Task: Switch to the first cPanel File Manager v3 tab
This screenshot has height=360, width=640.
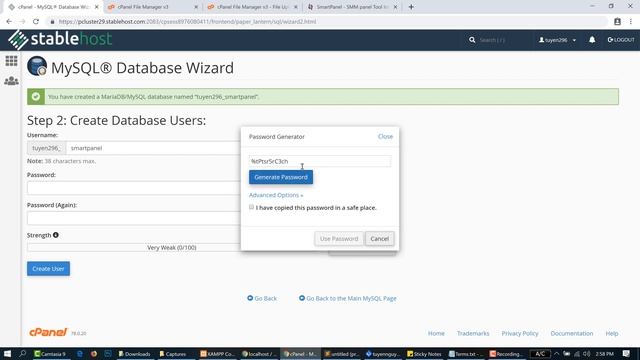Action: pyautogui.click(x=153, y=7)
